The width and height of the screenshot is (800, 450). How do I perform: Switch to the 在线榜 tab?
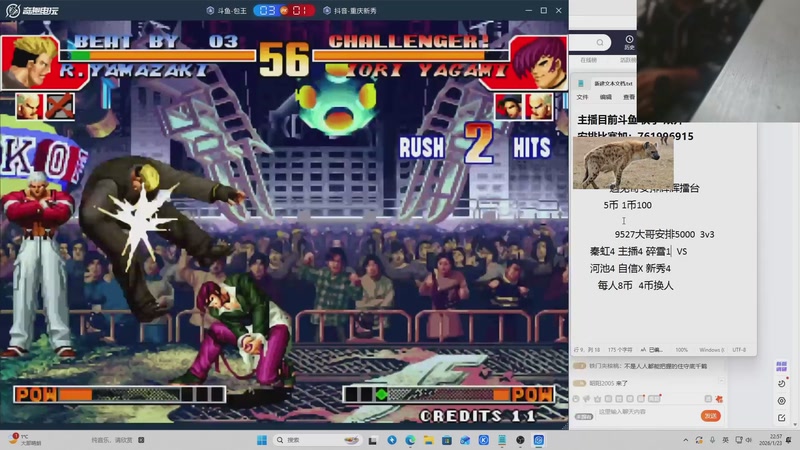(x=588, y=60)
